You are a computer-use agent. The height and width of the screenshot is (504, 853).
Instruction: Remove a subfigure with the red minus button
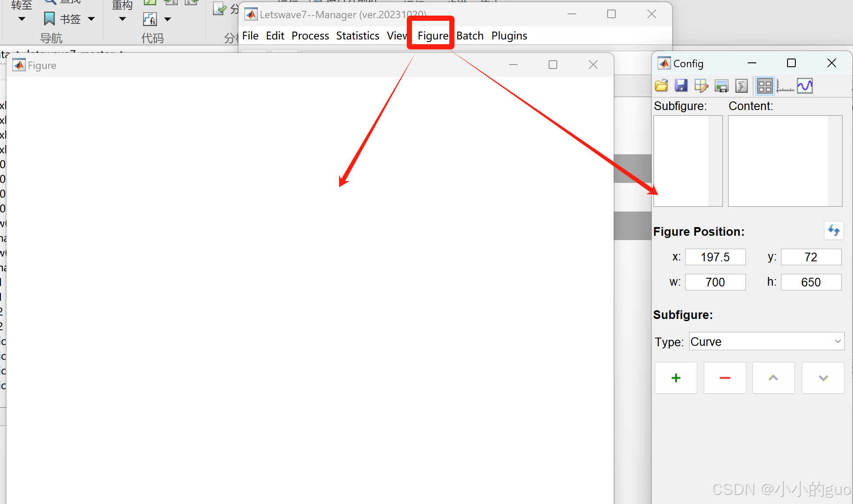point(725,378)
